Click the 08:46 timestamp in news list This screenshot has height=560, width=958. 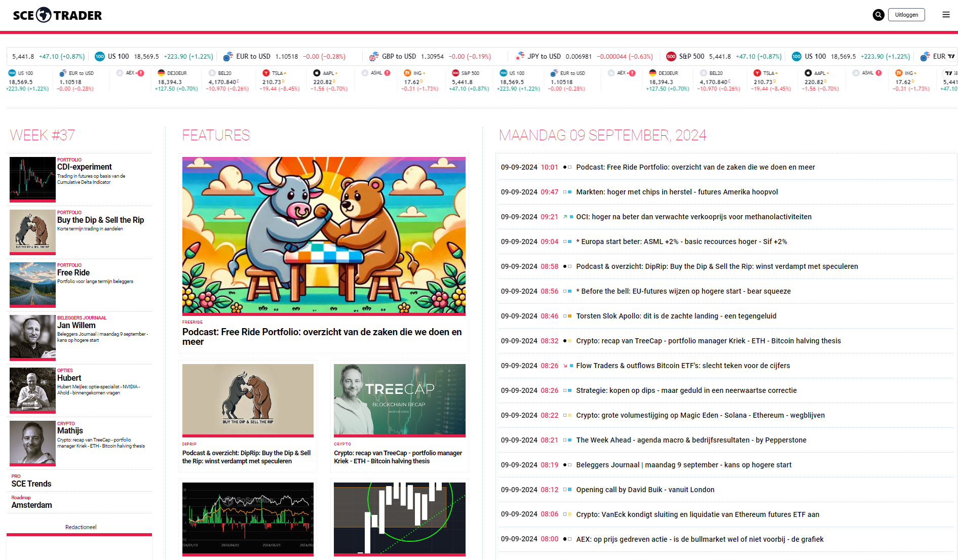(x=549, y=316)
